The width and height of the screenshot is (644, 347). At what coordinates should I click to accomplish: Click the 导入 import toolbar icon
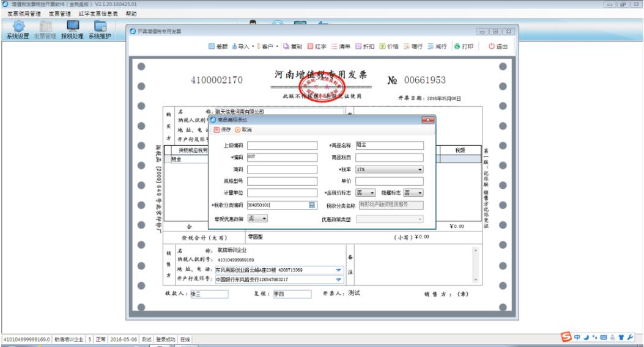[x=241, y=46]
